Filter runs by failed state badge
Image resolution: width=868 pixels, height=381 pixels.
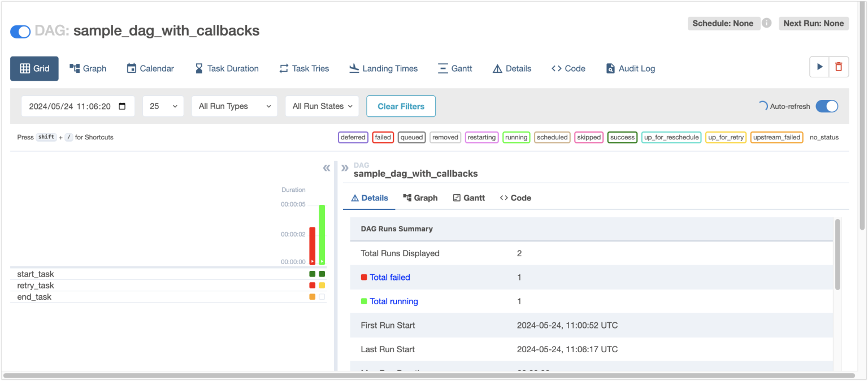(x=383, y=137)
